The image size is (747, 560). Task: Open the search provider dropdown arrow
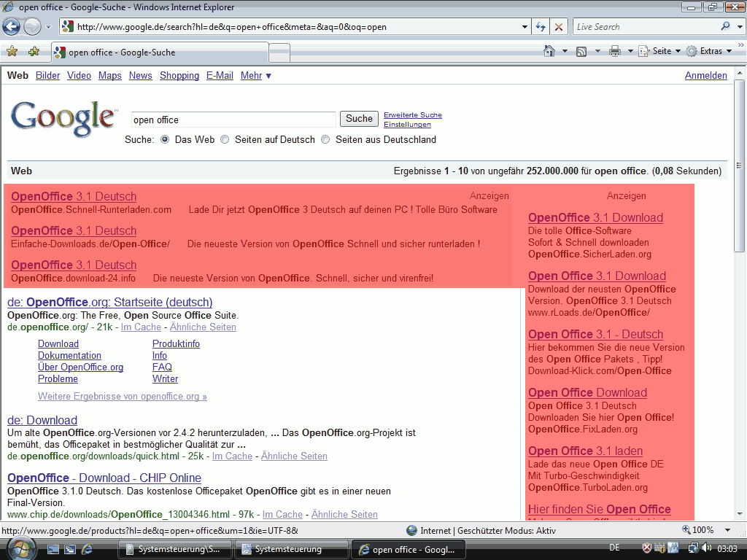coord(740,27)
